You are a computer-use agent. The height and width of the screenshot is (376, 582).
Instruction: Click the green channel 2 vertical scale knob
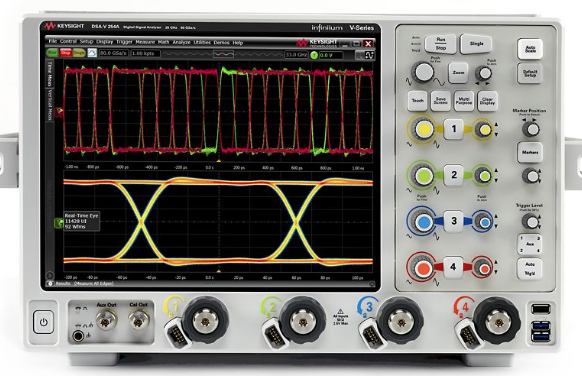point(423,176)
